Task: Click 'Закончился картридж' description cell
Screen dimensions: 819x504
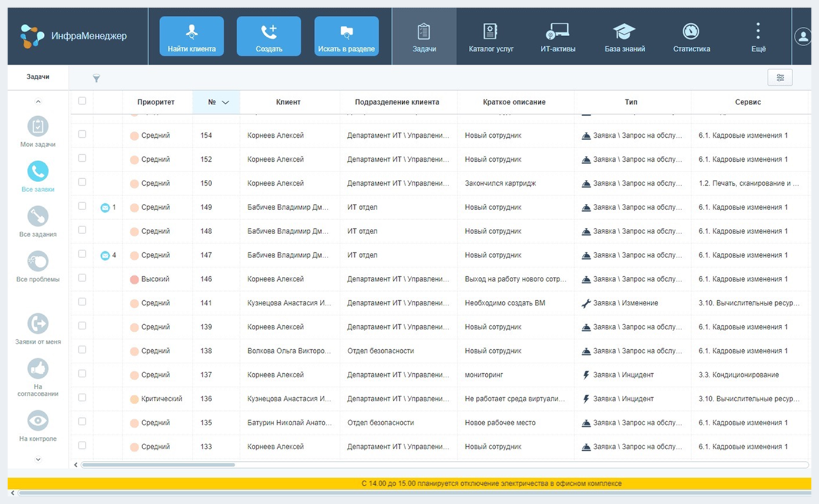Action: (516, 183)
